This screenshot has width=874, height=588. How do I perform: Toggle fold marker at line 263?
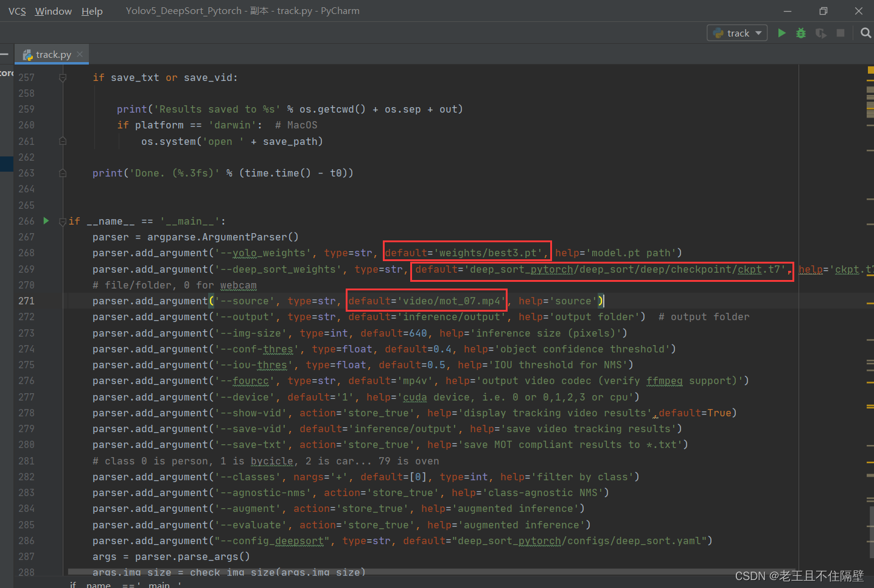tap(63, 173)
